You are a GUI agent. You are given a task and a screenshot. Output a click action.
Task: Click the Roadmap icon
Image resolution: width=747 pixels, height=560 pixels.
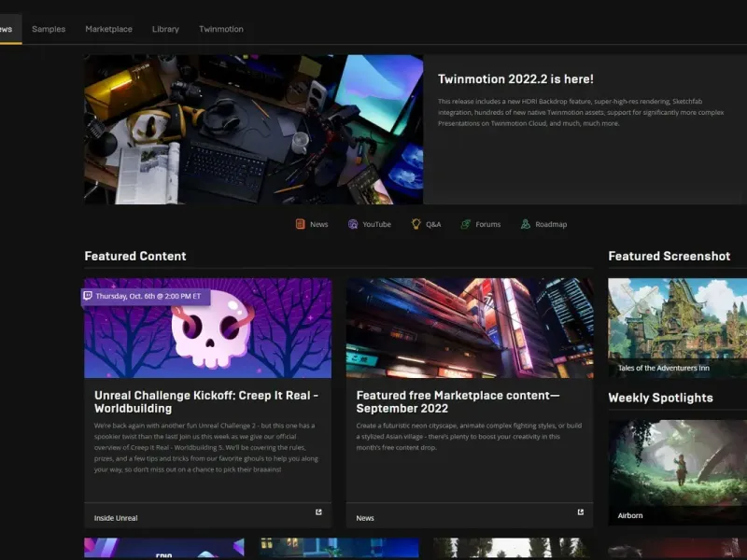(x=525, y=224)
